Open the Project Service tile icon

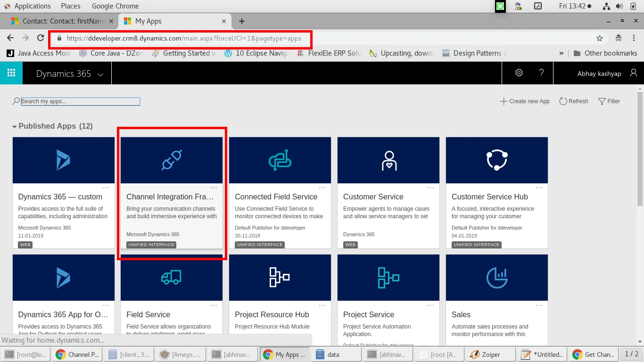pos(388,278)
